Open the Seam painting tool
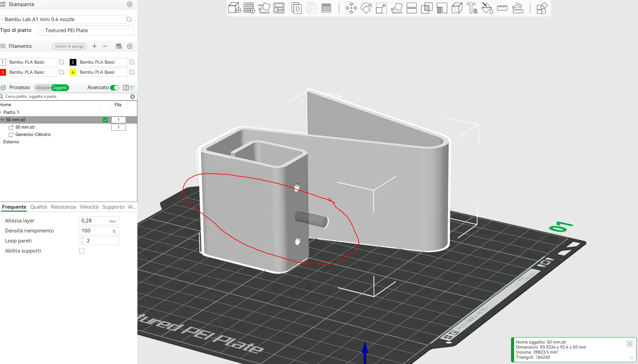The image size is (638, 364). [457, 8]
